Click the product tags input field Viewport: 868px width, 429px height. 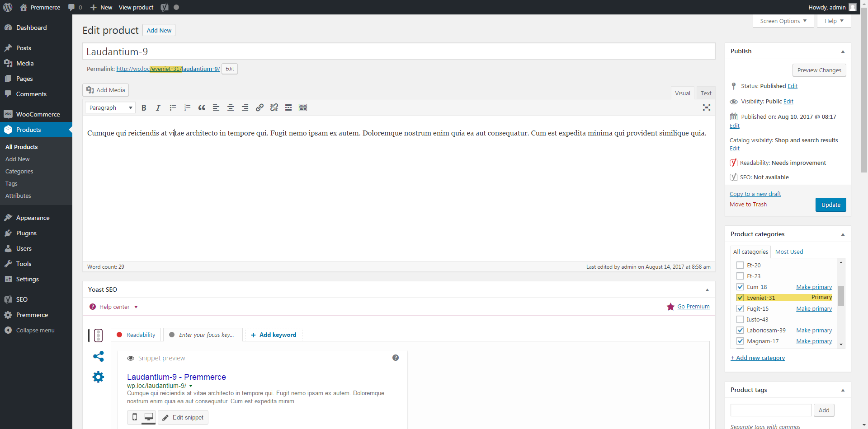[771, 410]
